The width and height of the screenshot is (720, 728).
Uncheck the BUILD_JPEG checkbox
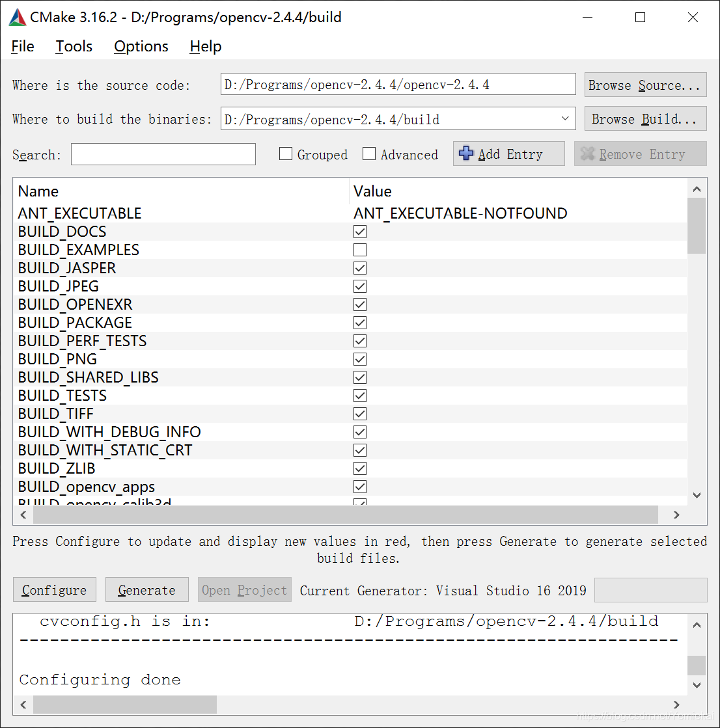360,286
